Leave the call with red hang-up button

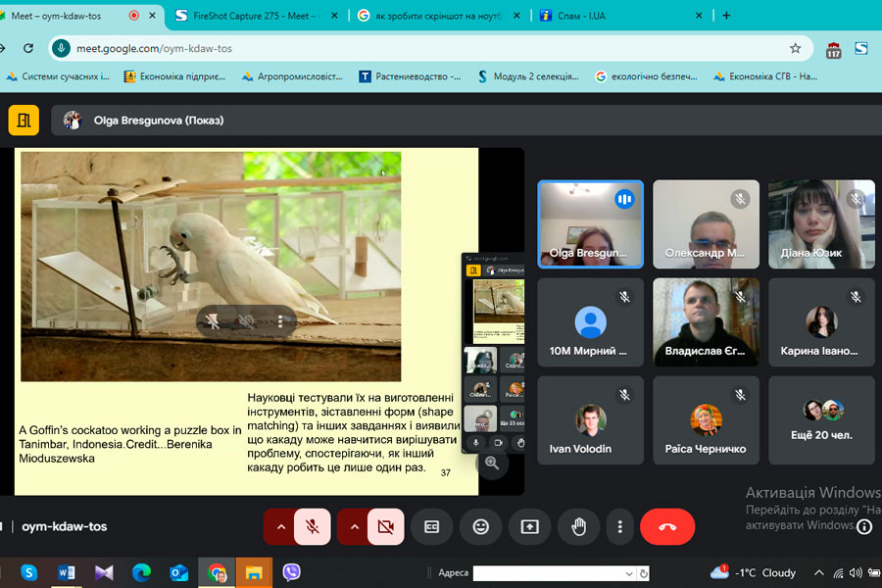point(667,526)
